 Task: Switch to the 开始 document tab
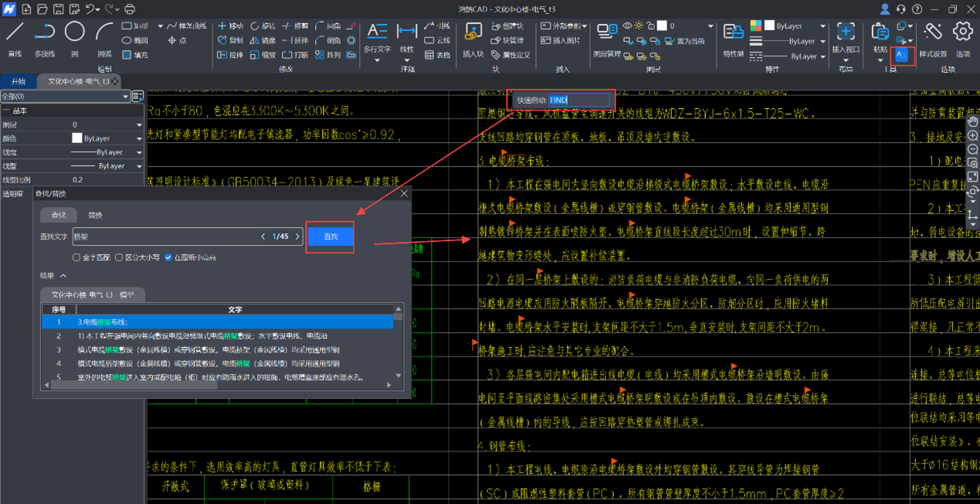tap(18, 81)
